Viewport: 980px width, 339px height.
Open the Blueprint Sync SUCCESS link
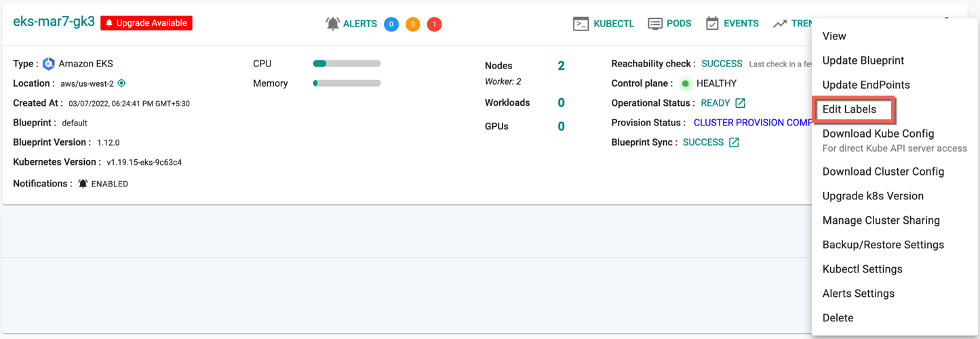coord(703,142)
